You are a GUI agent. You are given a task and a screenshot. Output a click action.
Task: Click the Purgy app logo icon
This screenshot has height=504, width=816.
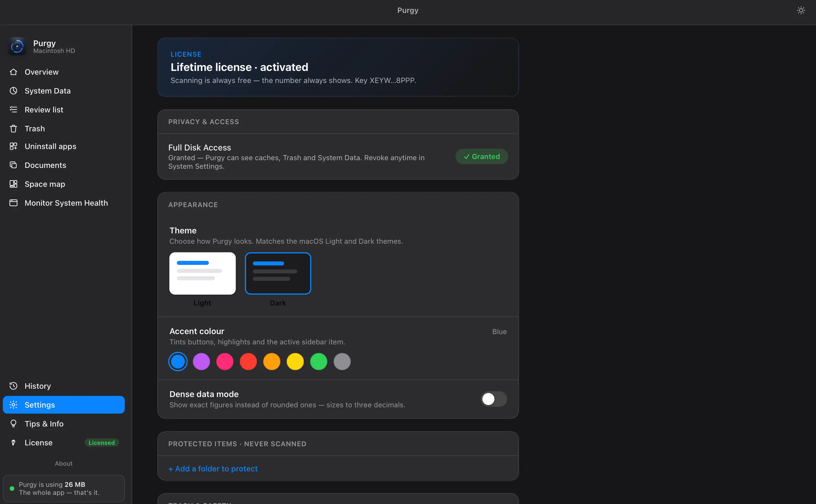[x=17, y=46]
